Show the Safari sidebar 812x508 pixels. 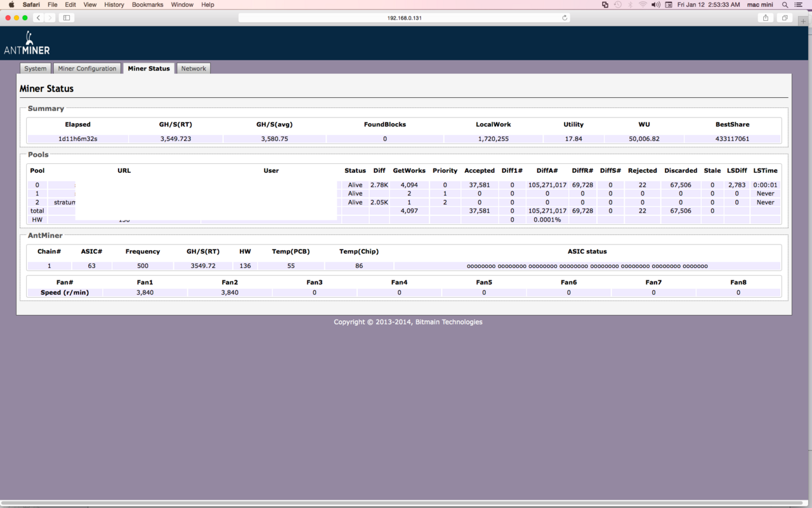click(67, 18)
